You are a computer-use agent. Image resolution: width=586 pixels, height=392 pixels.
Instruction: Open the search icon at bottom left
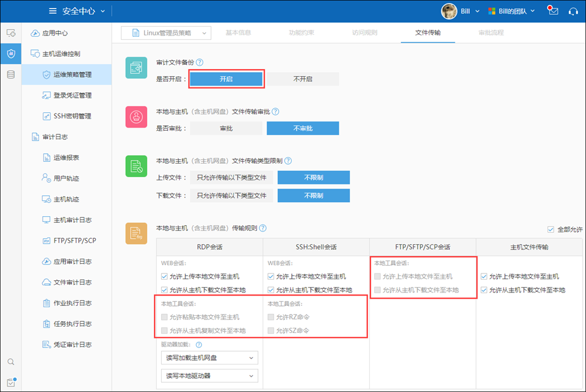coord(10,362)
